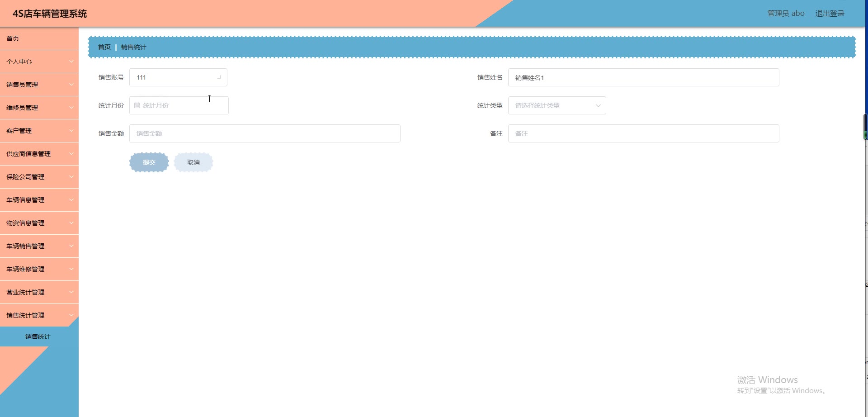
Task: Expand the 保险公司管理 sidebar menu
Action: tap(39, 177)
